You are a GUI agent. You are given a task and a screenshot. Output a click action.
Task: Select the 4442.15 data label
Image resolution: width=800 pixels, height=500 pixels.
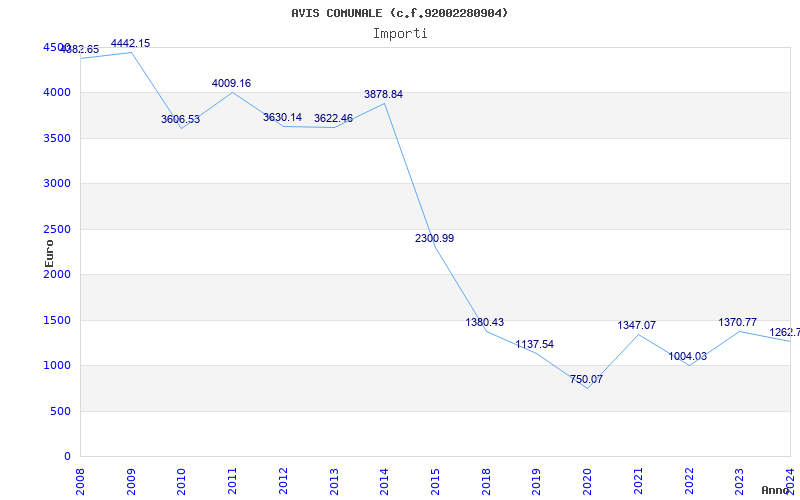click(x=131, y=43)
